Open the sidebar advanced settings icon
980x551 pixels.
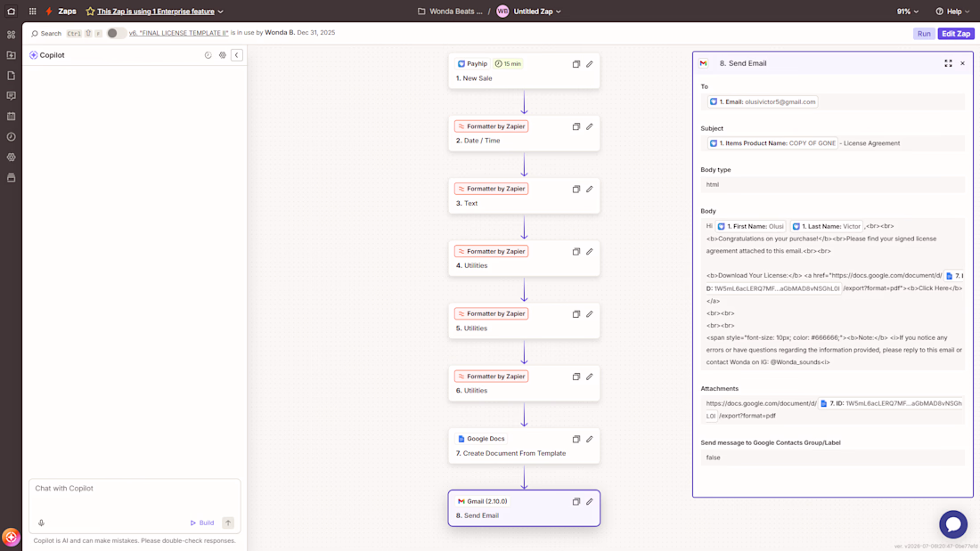pos(12,158)
